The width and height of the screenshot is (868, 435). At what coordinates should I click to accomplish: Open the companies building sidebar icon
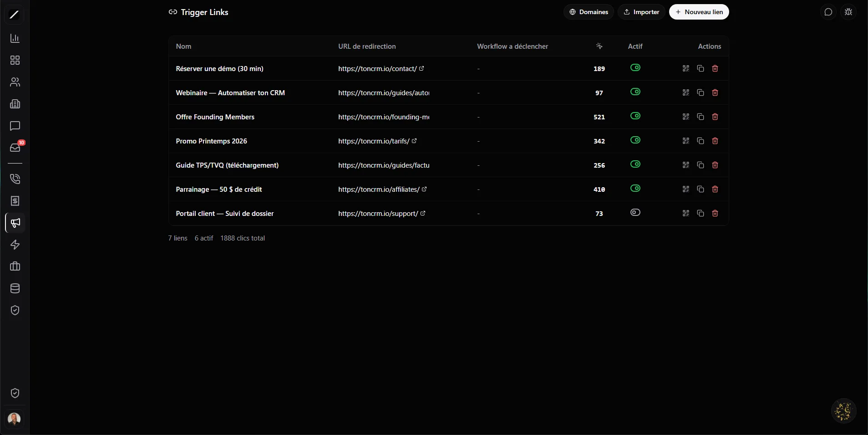[15, 104]
